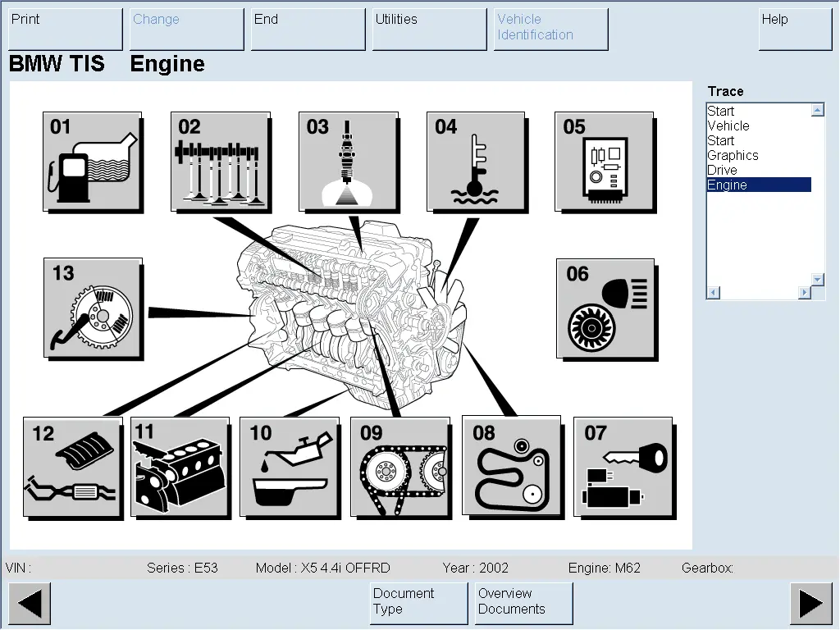Image resolution: width=840 pixels, height=630 pixels.
Task: Select the 11 engine block icon
Action: coord(180,467)
